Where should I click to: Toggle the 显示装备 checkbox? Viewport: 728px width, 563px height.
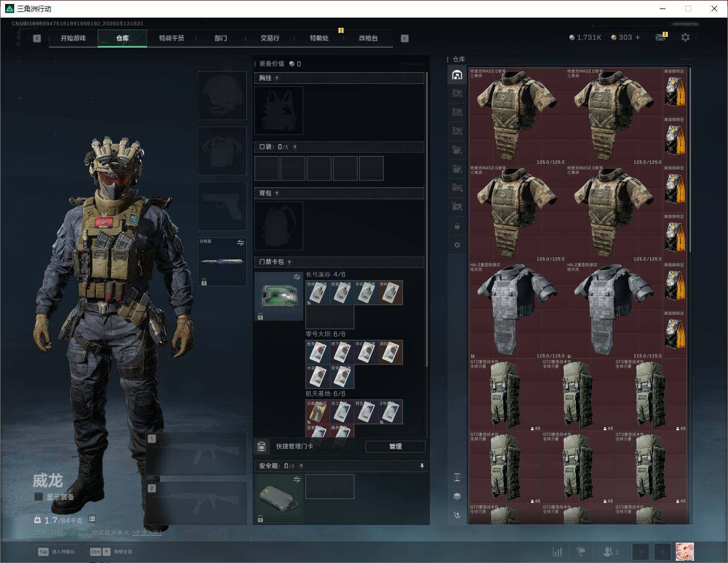pyautogui.click(x=39, y=497)
